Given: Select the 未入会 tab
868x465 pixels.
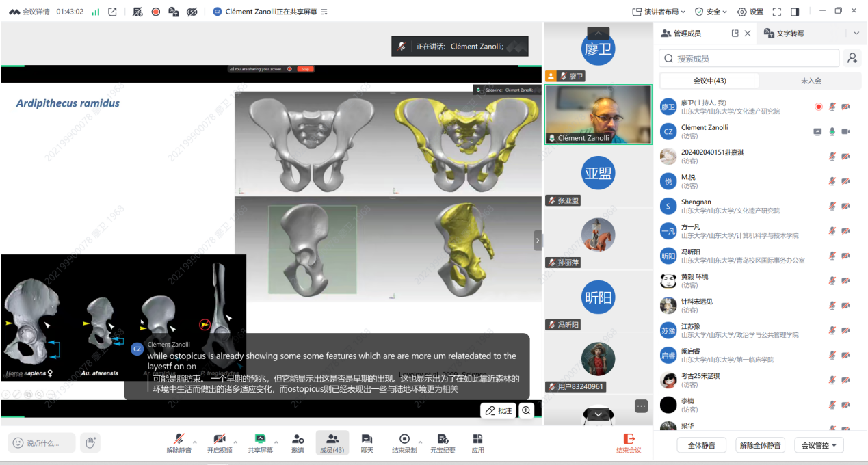Looking at the screenshot, I should click(811, 81).
